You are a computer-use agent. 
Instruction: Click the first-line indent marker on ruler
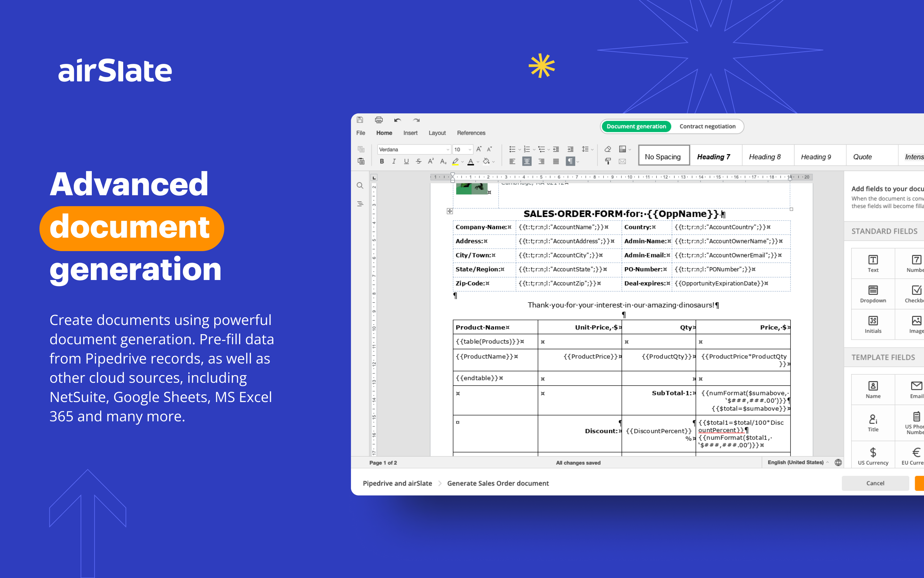(452, 175)
